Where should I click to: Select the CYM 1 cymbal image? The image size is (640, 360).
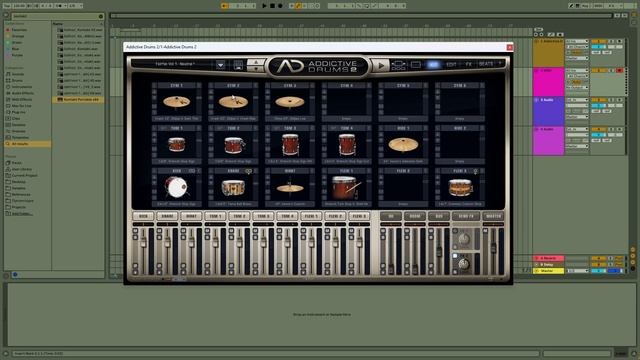click(176, 102)
